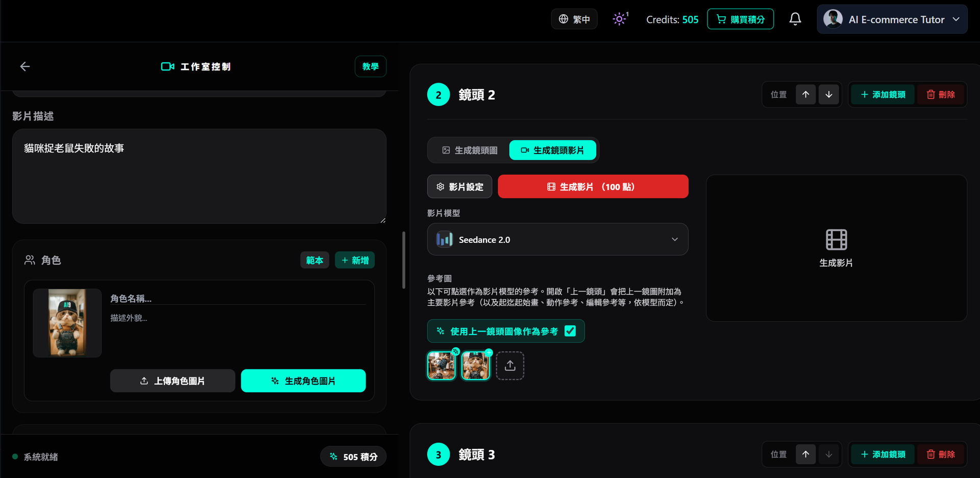Viewport: 980px width, 478px height.
Task: Click the dashed upload reference image box
Action: tap(510, 366)
